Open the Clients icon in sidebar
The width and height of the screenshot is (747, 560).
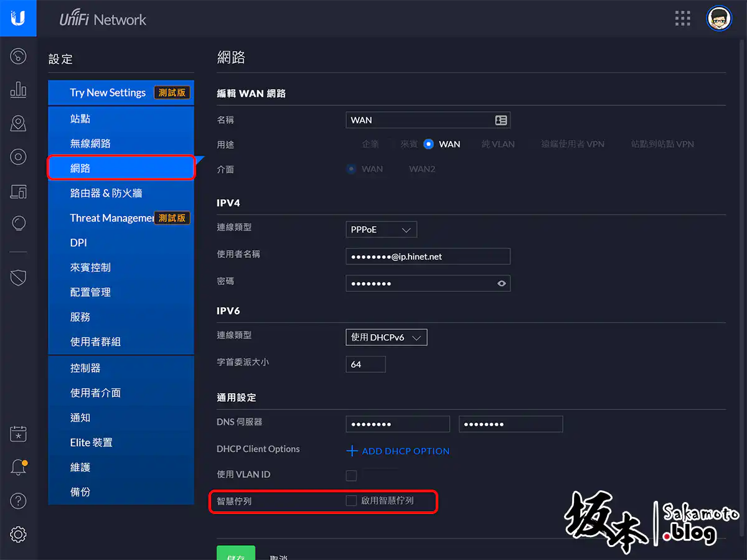coord(18,157)
